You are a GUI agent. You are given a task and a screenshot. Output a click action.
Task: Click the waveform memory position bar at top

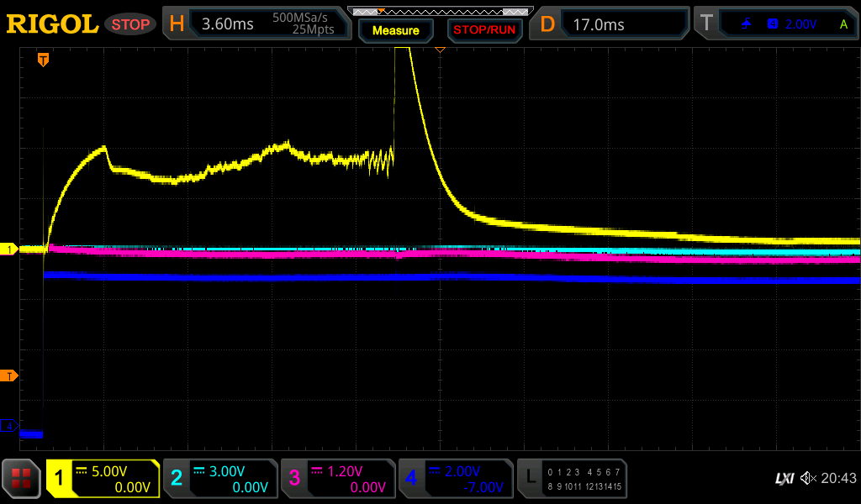439,11
